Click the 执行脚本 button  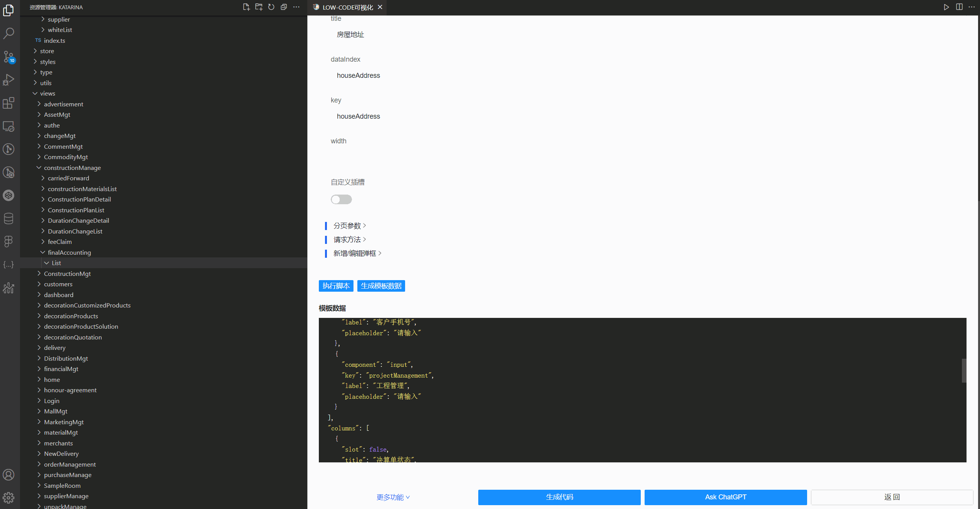pyautogui.click(x=336, y=286)
